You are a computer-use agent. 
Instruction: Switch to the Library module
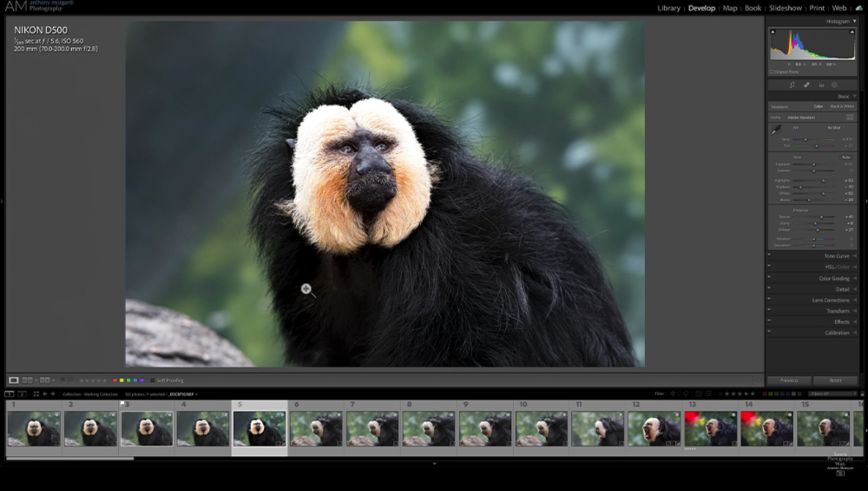coord(669,8)
